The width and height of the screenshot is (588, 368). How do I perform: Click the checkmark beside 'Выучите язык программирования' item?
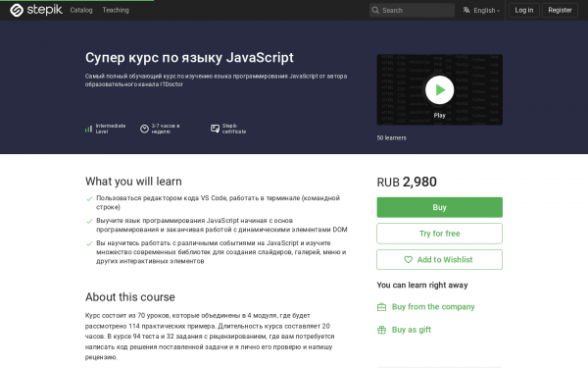coord(89,221)
